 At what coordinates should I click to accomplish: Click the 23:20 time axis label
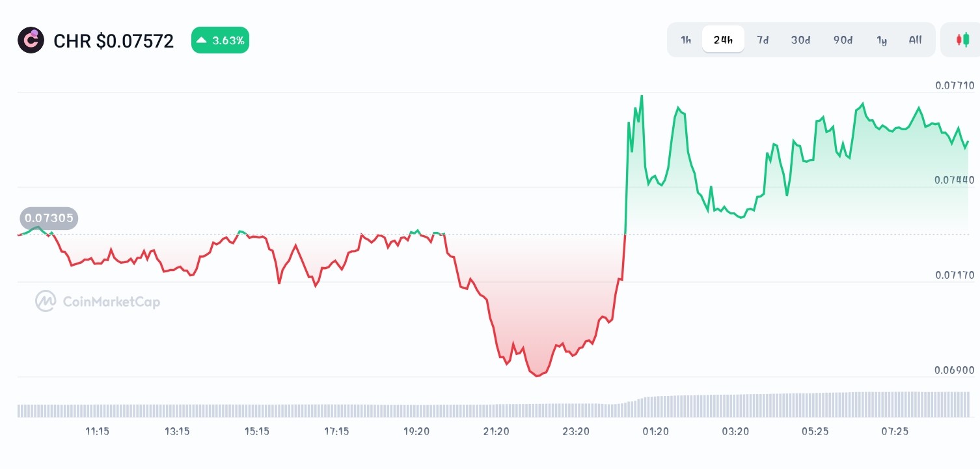click(576, 431)
